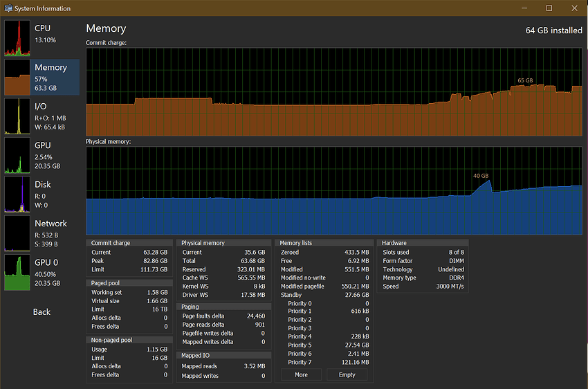
Task: Click the System Information title bar icon
Action: click(8, 8)
